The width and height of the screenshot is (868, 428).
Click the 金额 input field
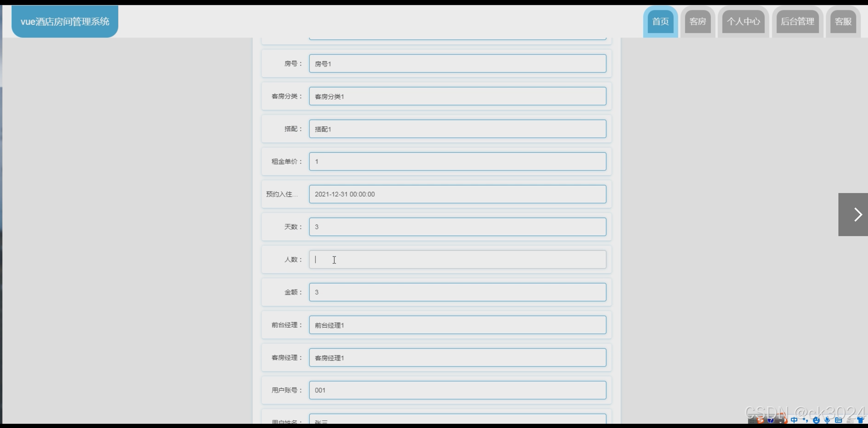pos(457,292)
